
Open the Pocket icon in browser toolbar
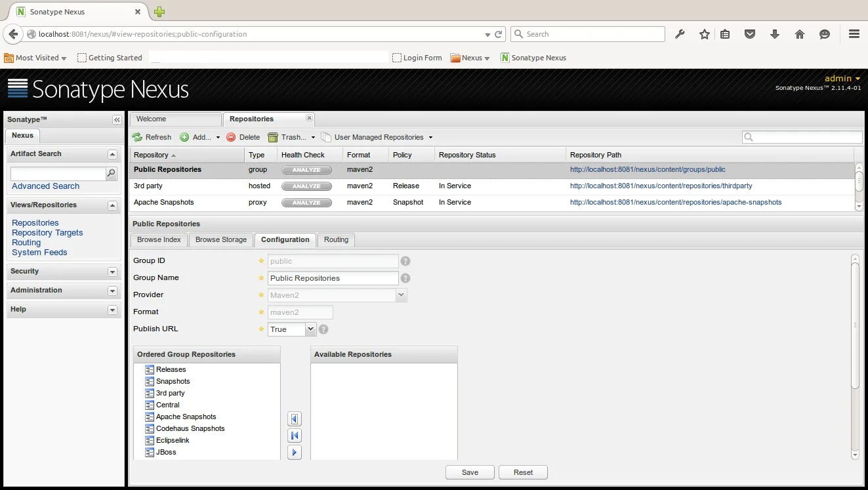click(750, 34)
